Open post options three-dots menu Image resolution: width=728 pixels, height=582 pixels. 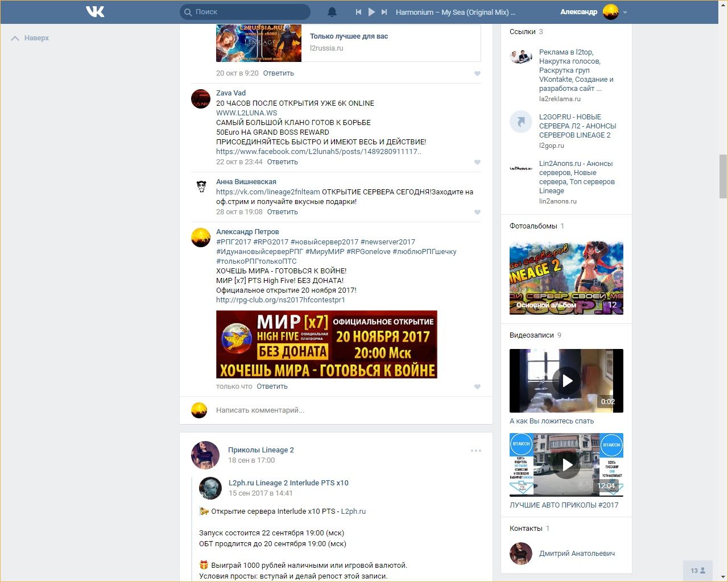(476, 451)
